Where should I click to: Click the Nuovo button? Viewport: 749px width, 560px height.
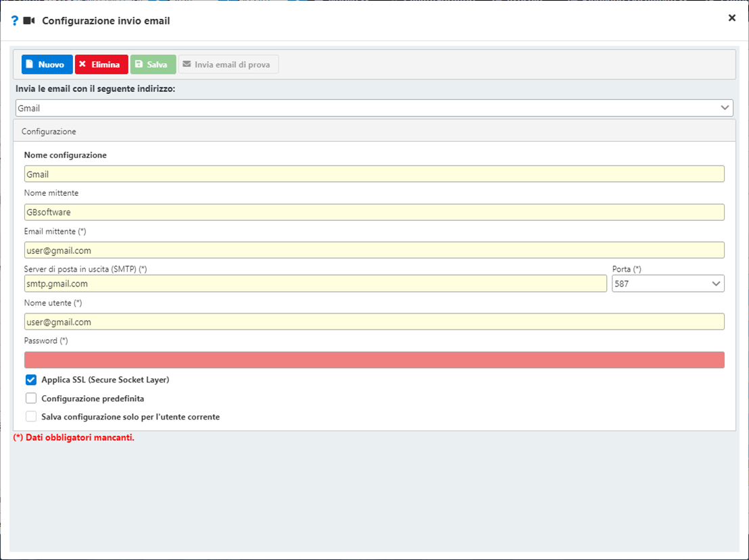pos(47,64)
